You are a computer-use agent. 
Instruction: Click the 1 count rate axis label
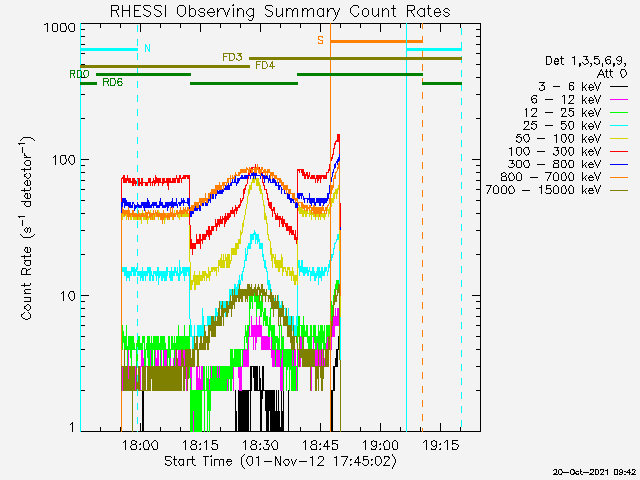click(x=72, y=427)
